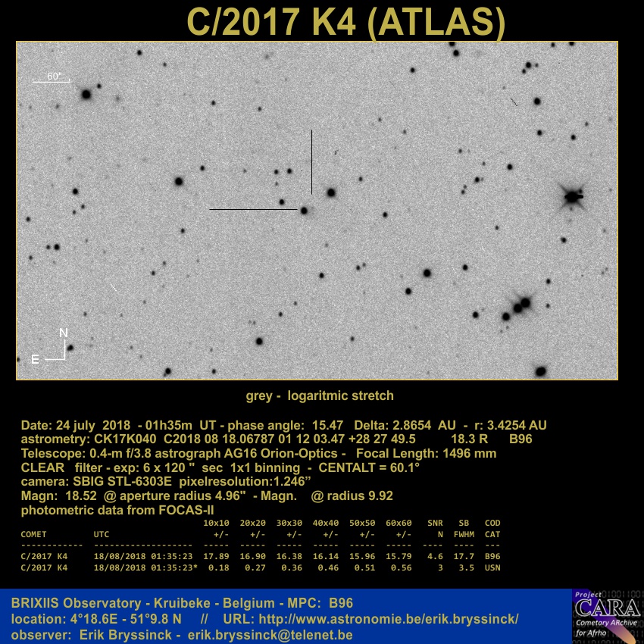
Task: Click the "10x10" column header
Action: click(216, 524)
